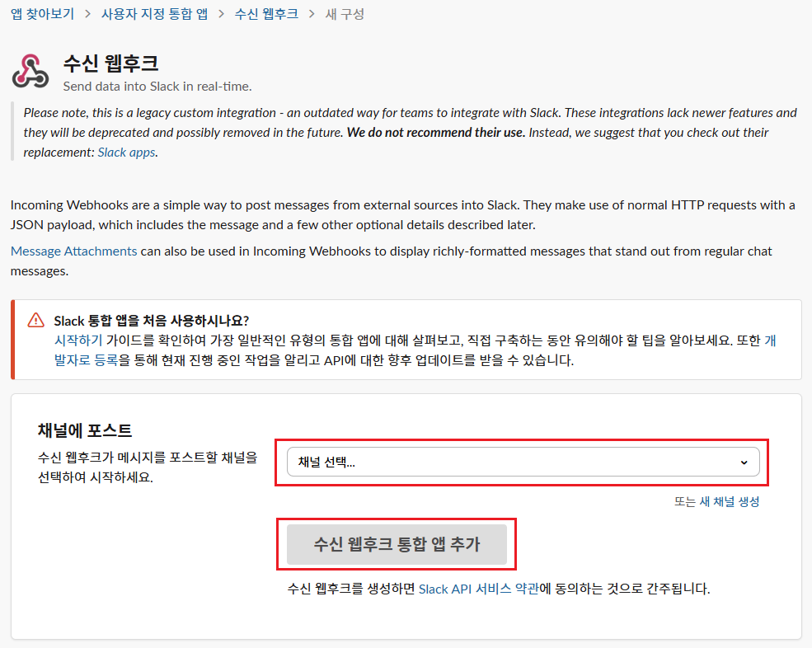
Task: Open the Message Attachments link
Action: 73,251
